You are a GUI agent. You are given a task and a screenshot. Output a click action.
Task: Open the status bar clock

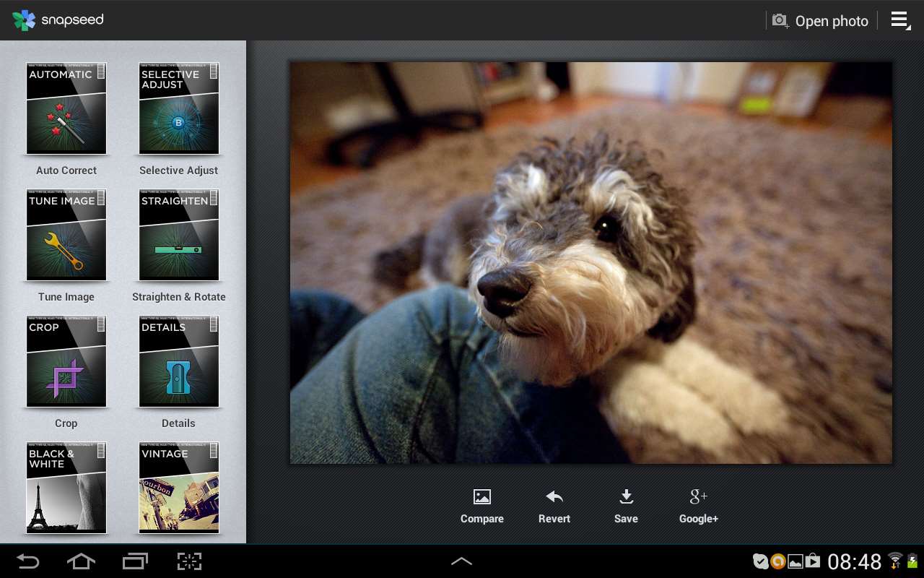tap(855, 561)
